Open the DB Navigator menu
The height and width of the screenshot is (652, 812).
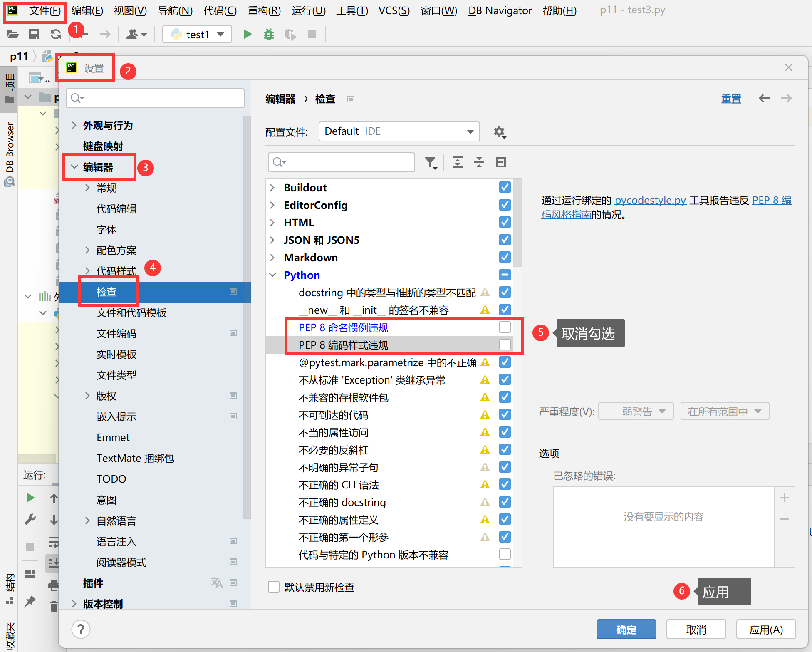pyautogui.click(x=500, y=10)
